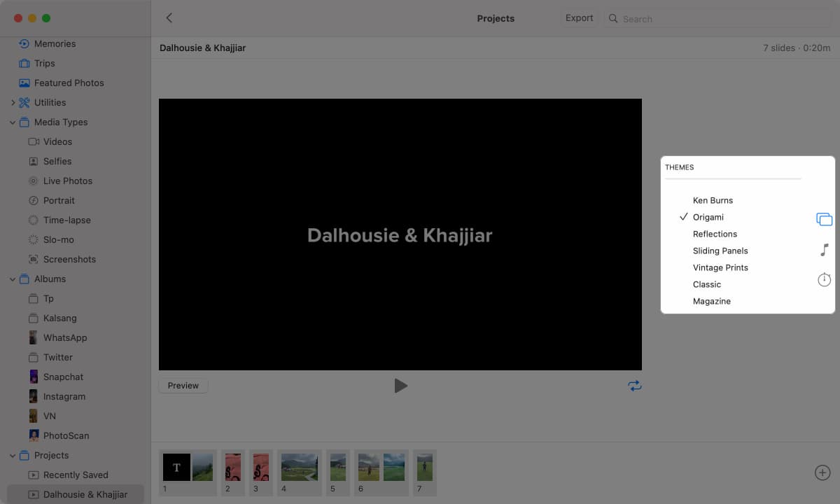Play the slideshow
840x504 pixels.
coord(400,386)
